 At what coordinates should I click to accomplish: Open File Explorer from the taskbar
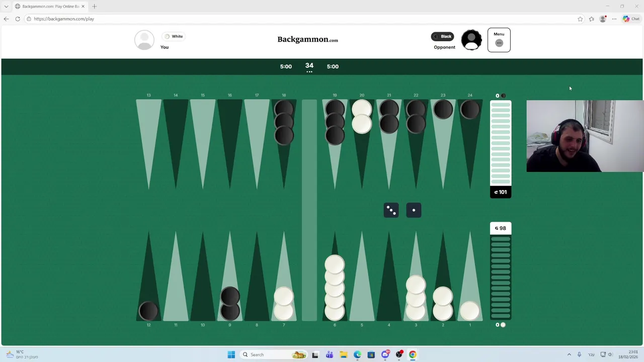pos(343,354)
